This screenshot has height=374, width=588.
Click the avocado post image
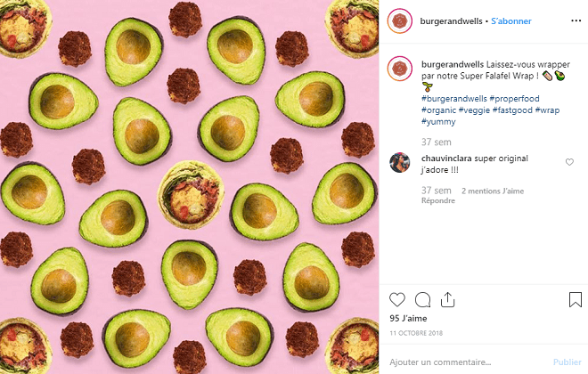(x=189, y=187)
